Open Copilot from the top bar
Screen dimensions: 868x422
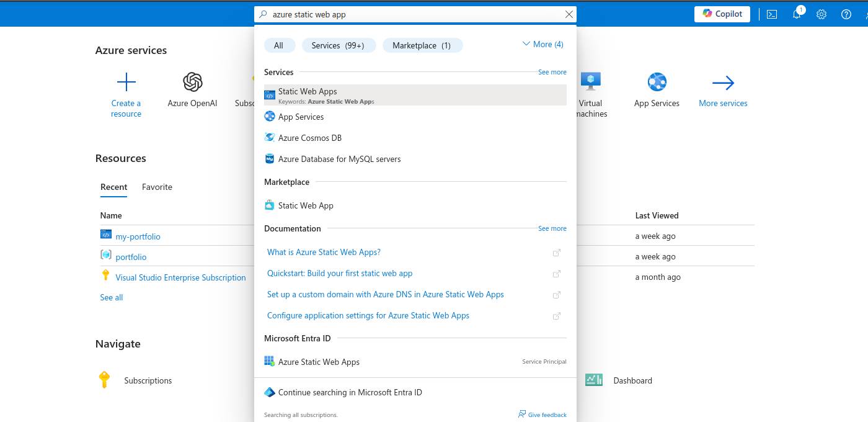click(x=722, y=14)
